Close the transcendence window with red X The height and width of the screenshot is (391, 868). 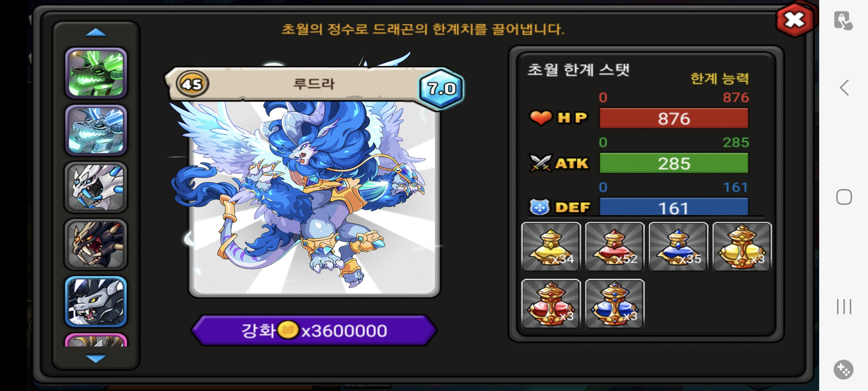pos(795,20)
